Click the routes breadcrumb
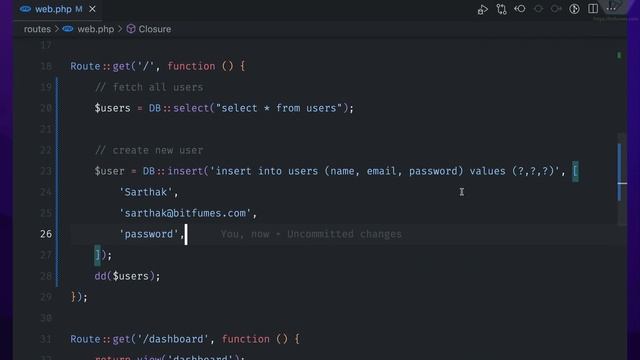Image resolution: width=640 pixels, height=360 pixels. coord(37,29)
